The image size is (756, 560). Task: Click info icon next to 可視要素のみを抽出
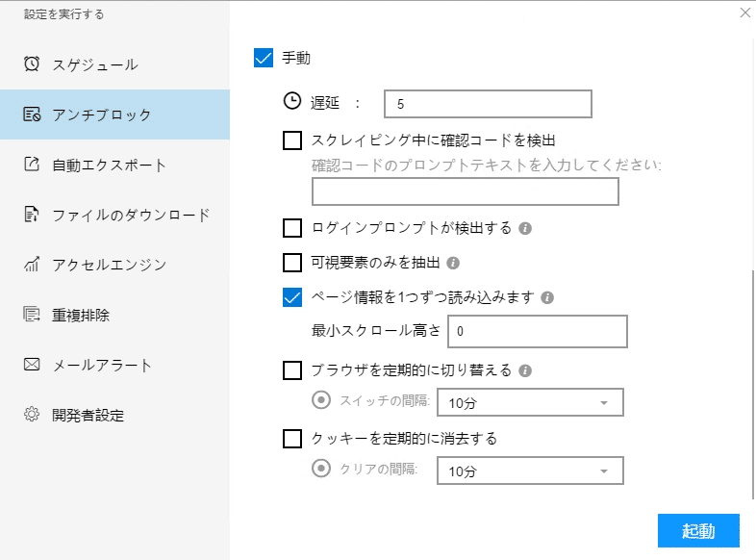click(x=453, y=263)
